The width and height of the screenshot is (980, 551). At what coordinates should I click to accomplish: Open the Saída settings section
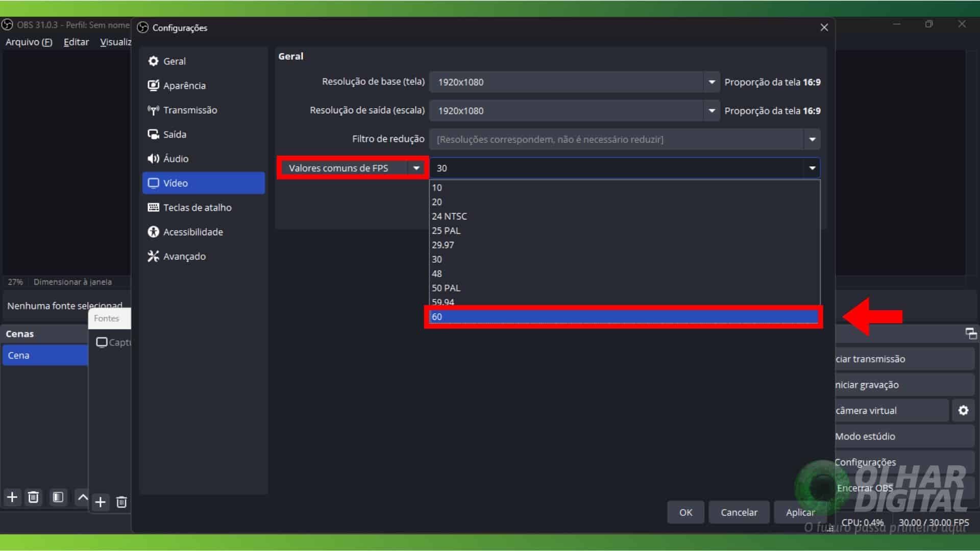click(x=174, y=134)
